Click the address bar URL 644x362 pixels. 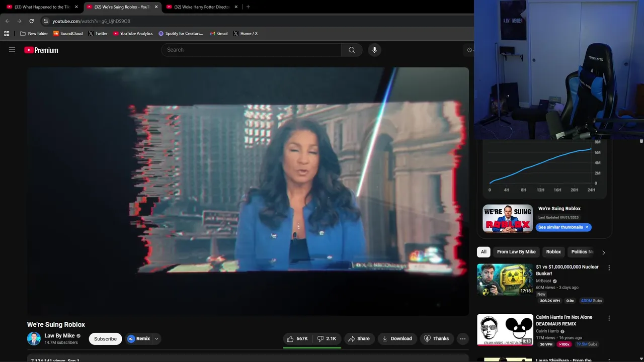click(92, 21)
